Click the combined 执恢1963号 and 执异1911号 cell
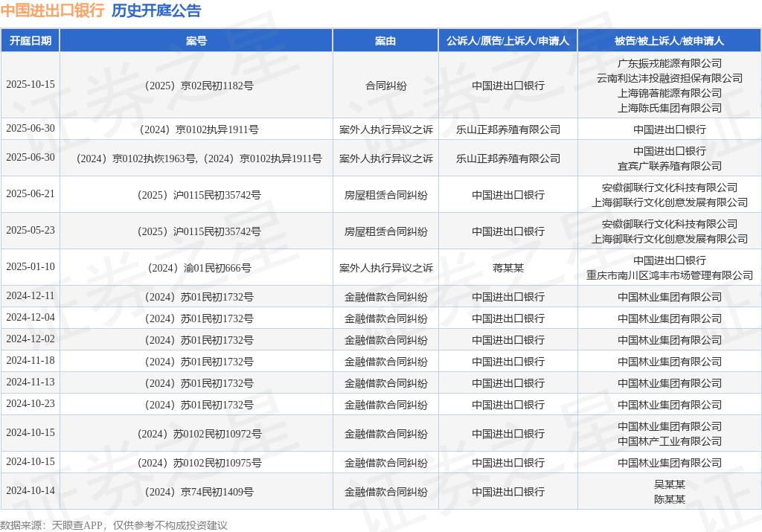762x532 pixels. tap(196, 158)
